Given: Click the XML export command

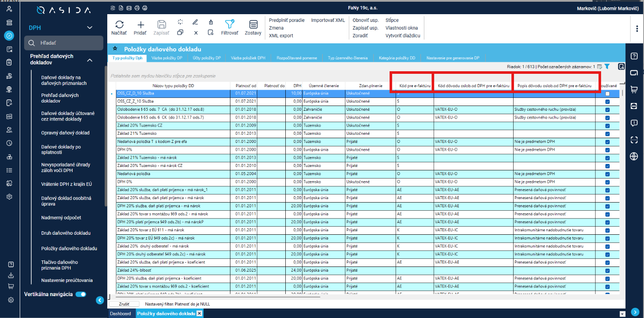Looking at the screenshot, I should click(281, 36).
